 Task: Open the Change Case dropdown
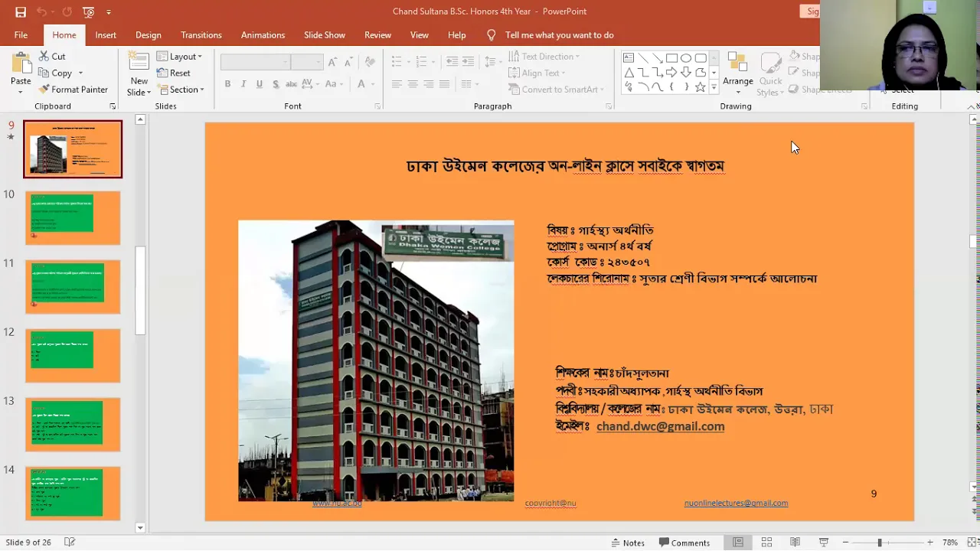(334, 84)
